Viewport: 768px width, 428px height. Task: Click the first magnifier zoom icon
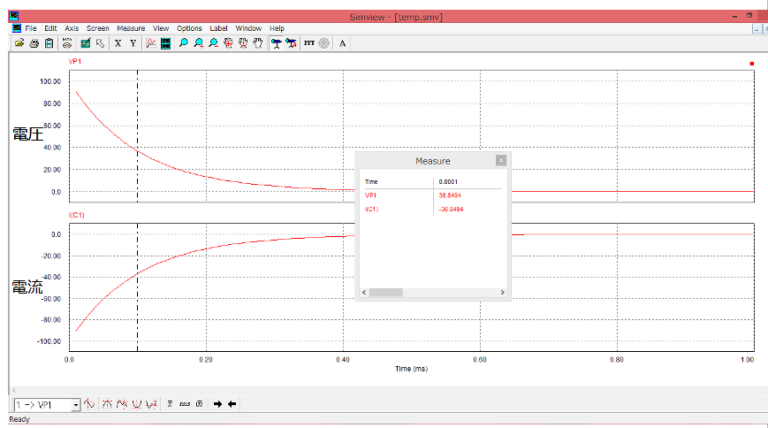point(183,43)
